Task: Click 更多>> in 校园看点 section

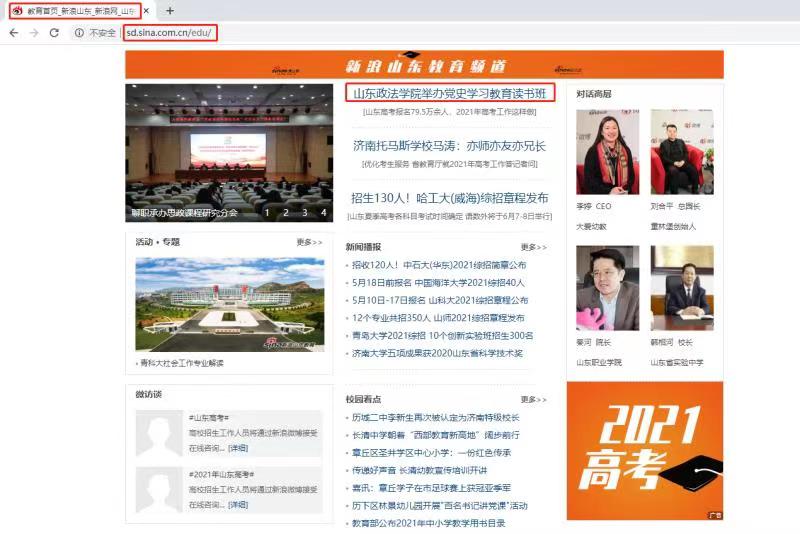Action: (534, 399)
